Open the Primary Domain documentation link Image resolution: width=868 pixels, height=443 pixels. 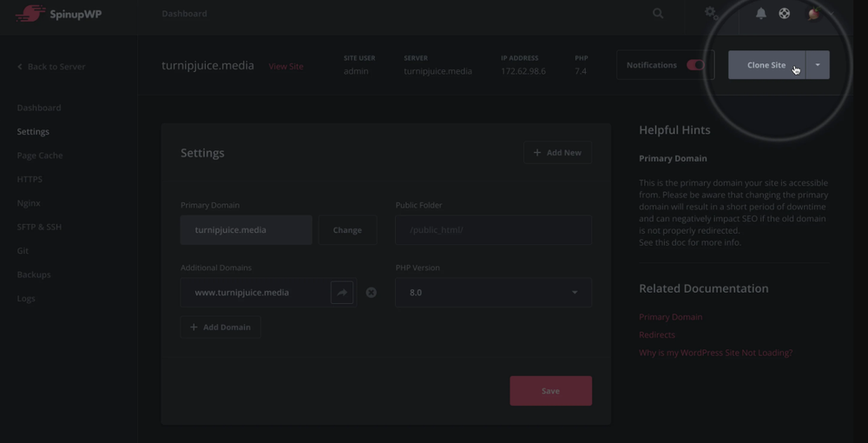tap(670, 317)
